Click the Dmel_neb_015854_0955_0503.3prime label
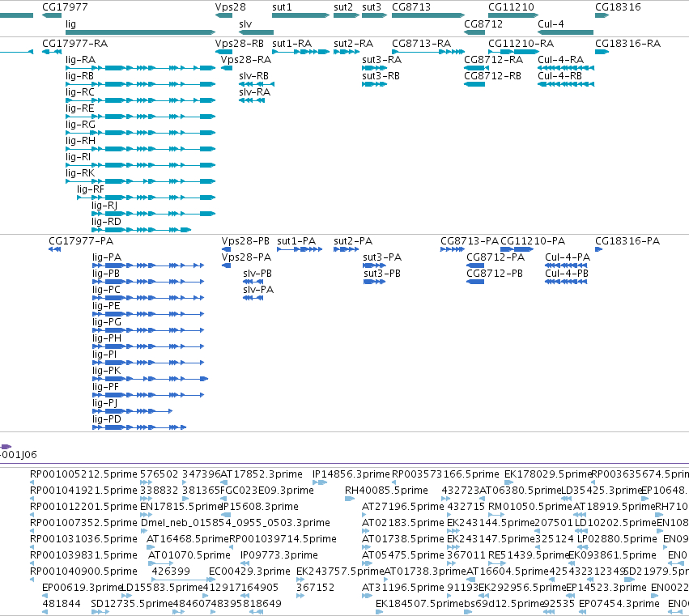 pyautogui.click(x=235, y=523)
